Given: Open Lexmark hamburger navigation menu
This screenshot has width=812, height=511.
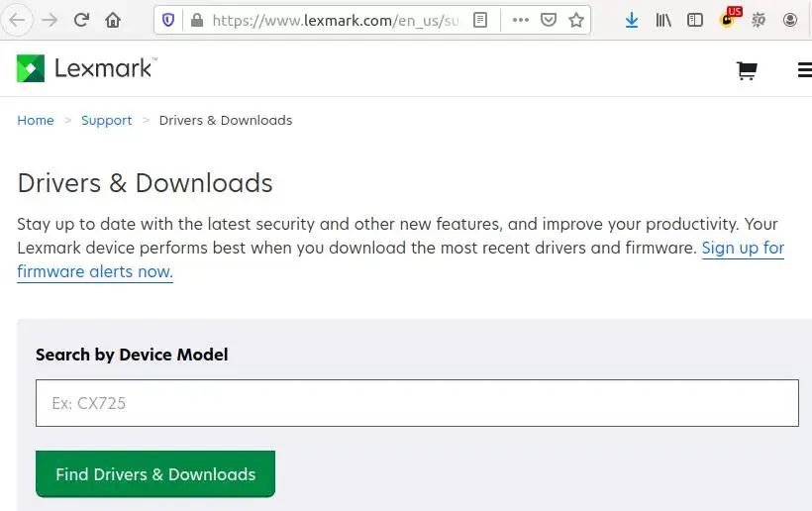Looking at the screenshot, I should (x=805, y=70).
